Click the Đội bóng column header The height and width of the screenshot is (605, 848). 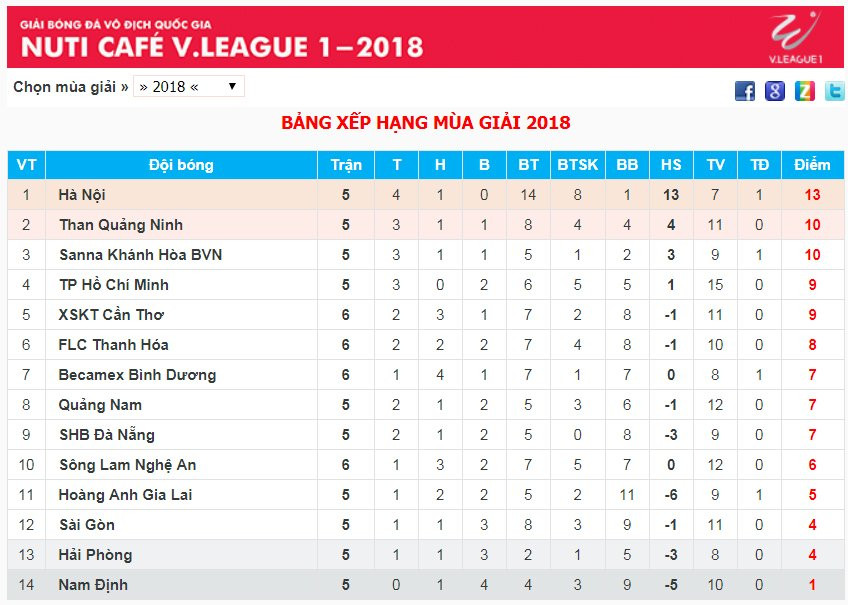click(x=181, y=165)
